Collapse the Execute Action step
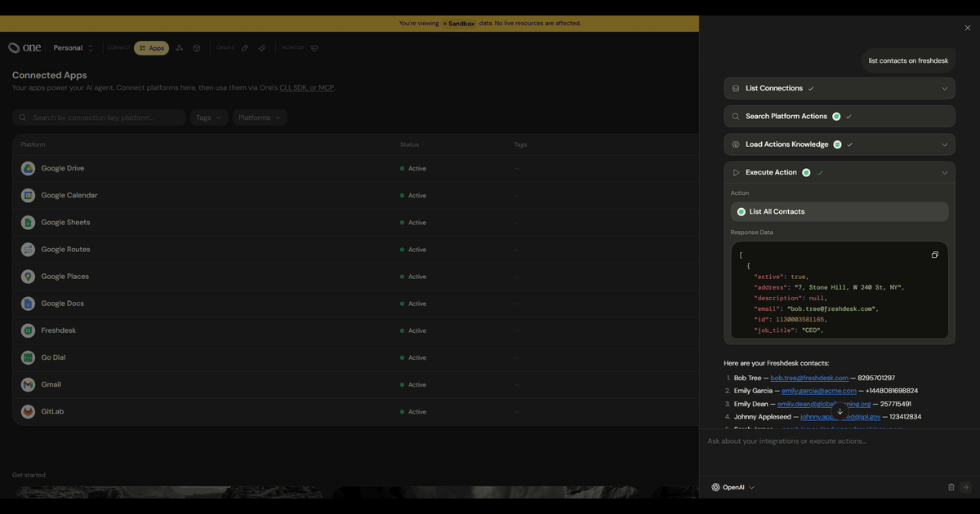Viewport: 980px width, 514px height. pos(840,172)
